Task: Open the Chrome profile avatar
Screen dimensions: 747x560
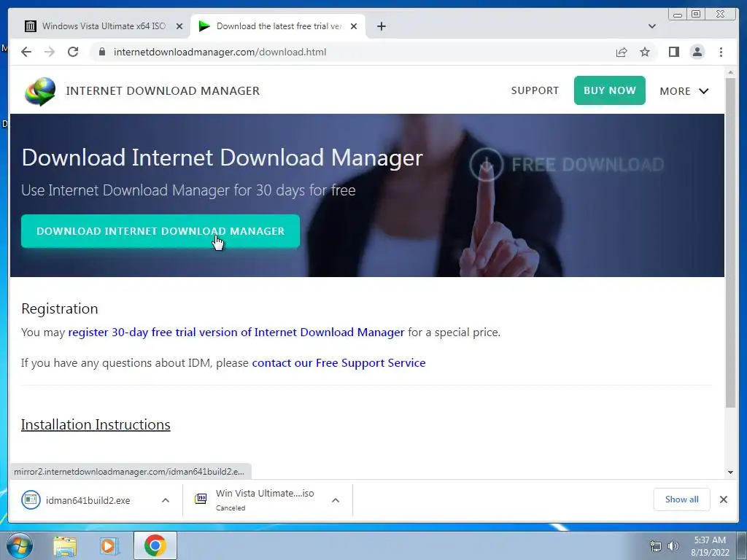Action: tap(697, 52)
